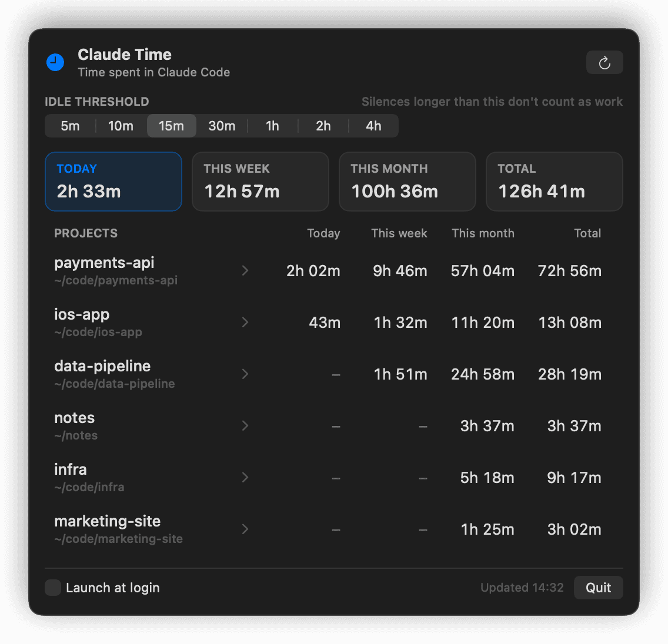Expand the marketing-site project chevron

[x=245, y=529]
